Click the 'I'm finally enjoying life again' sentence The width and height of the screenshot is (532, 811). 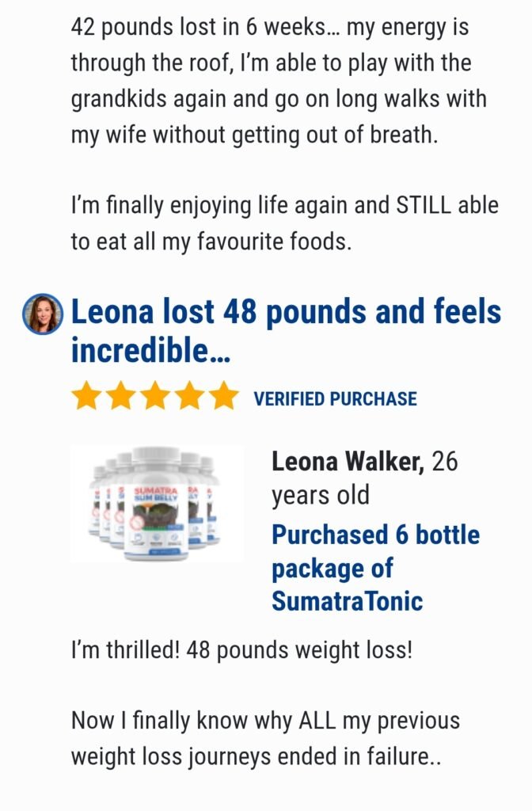tap(285, 223)
